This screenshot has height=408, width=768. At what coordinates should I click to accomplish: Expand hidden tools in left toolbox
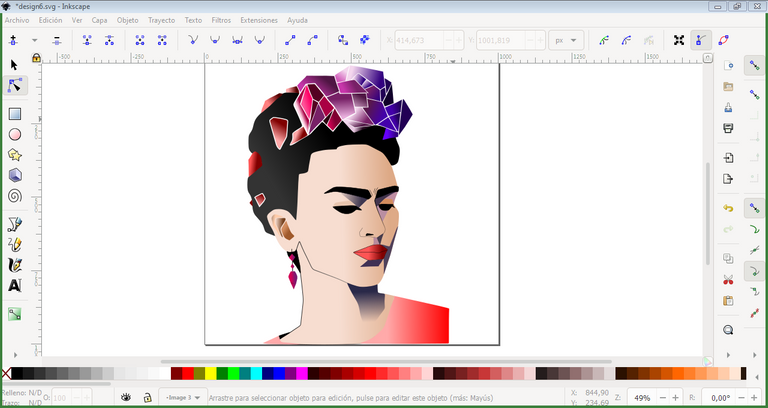pyautogui.click(x=15, y=355)
